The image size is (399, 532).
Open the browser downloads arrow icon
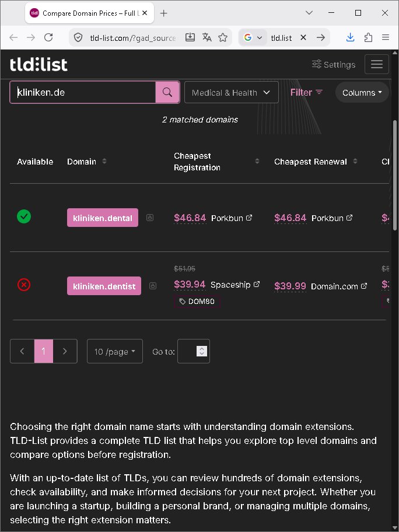[x=351, y=37]
